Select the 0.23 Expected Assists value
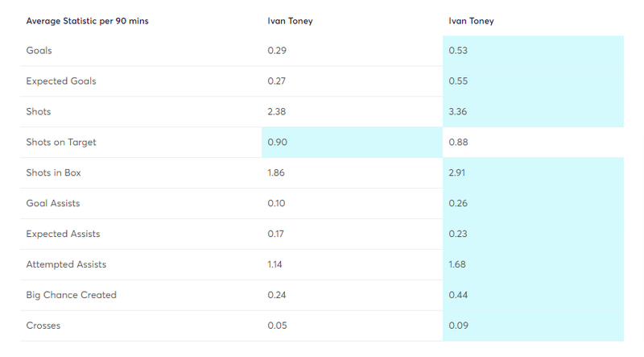The height and width of the screenshot is (357, 644). pos(458,234)
